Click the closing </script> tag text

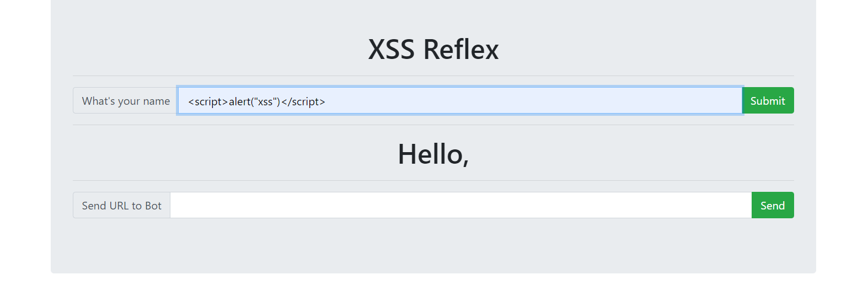(x=303, y=101)
